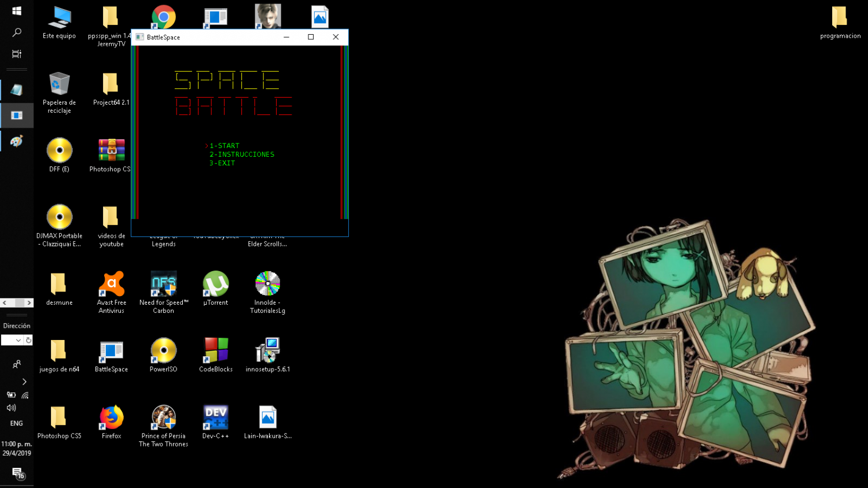The width and height of the screenshot is (868, 488).
Task: Open the Action Center notifications icon
Action: coord(17,474)
